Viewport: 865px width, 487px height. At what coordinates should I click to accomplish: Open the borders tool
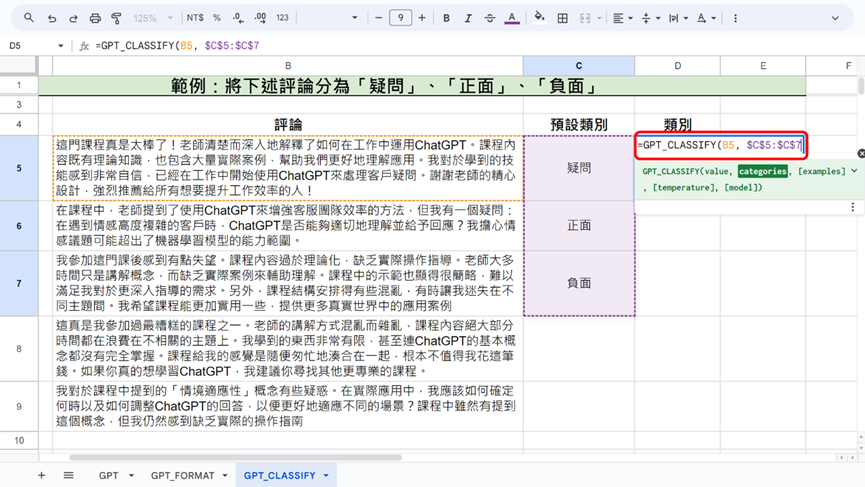[563, 18]
